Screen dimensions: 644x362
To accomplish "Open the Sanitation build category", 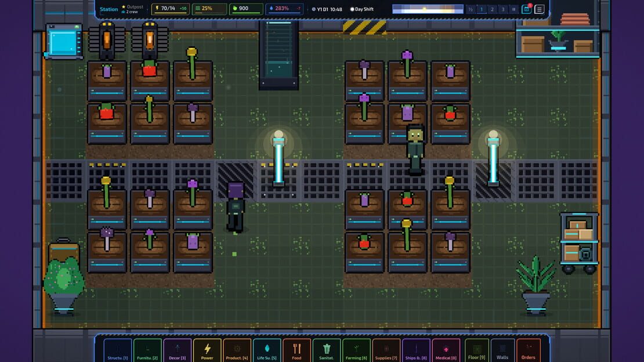I will [x=327, y=350].
